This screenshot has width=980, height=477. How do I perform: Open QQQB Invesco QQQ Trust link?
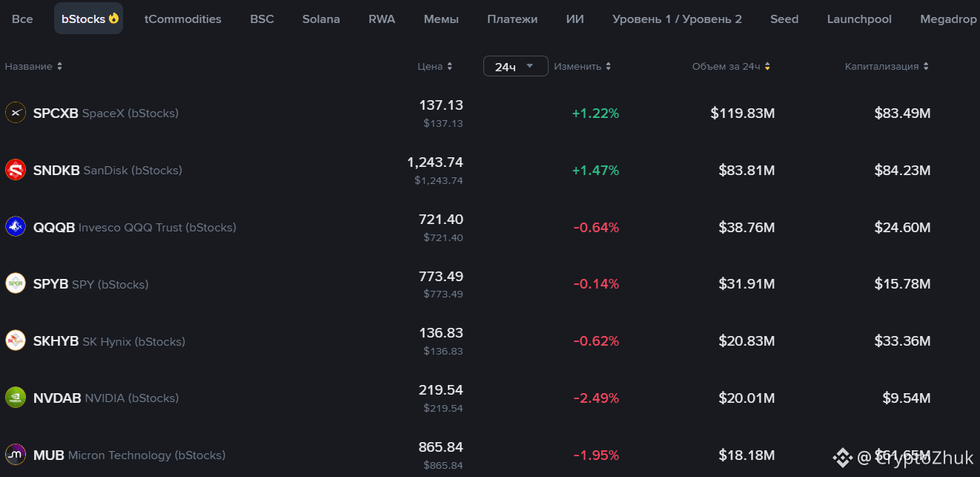tap(135, 228)
